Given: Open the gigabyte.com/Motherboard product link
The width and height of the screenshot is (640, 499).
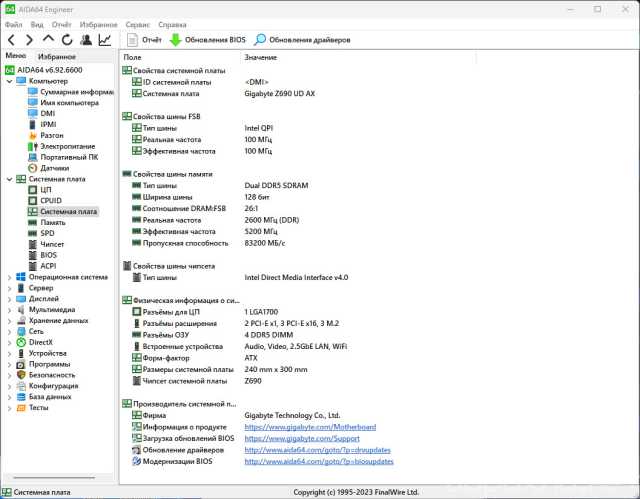Looking at the screenshot, I should pyautogui.click(x=310, y=427).
